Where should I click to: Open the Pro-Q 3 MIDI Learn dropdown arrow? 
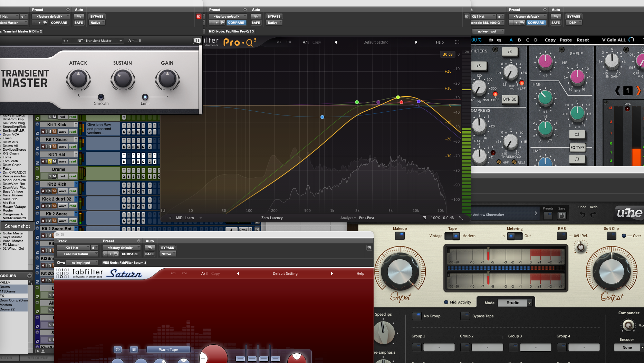[201, 218]
